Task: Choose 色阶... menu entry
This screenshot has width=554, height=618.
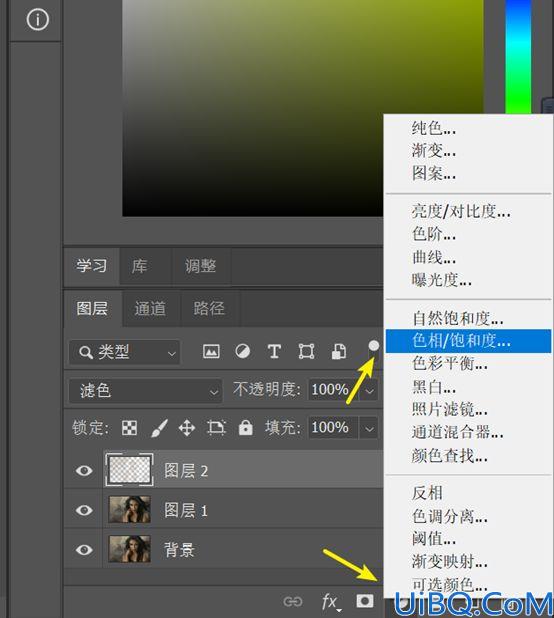Action: [468, 234]
